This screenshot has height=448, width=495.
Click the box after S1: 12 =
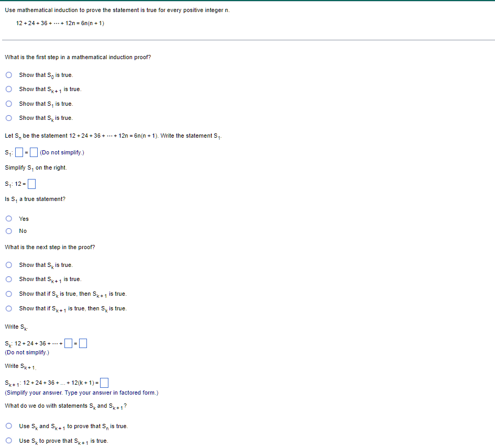click(x=32, y=183)
